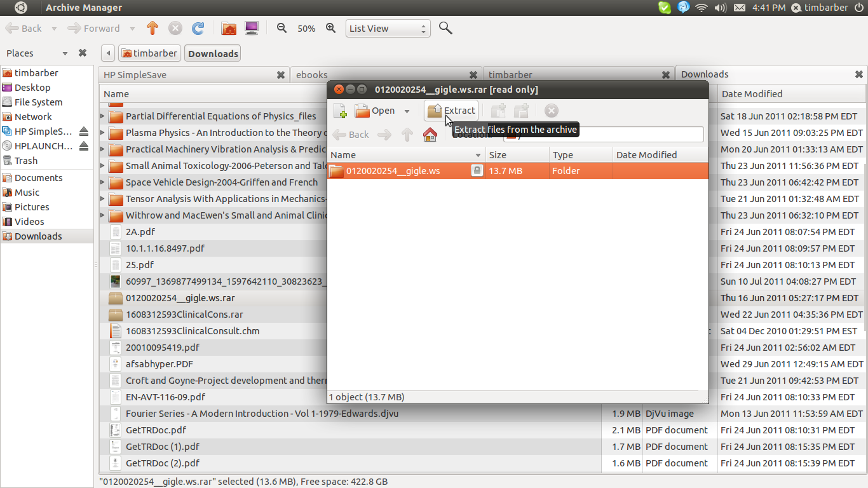Expand Space Vehicle Design folder
The width and height of the screenshot is (868, 488).
[x=102, y=182]
